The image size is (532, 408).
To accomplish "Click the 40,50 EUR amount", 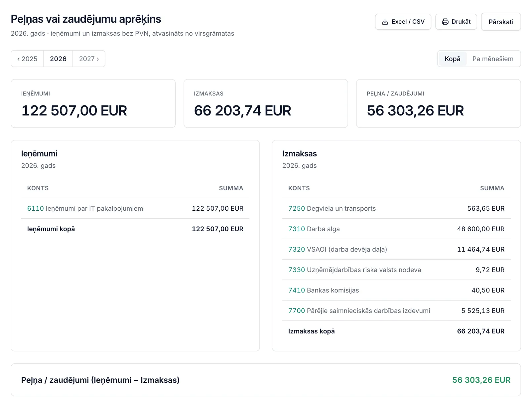I will point(488,290).
